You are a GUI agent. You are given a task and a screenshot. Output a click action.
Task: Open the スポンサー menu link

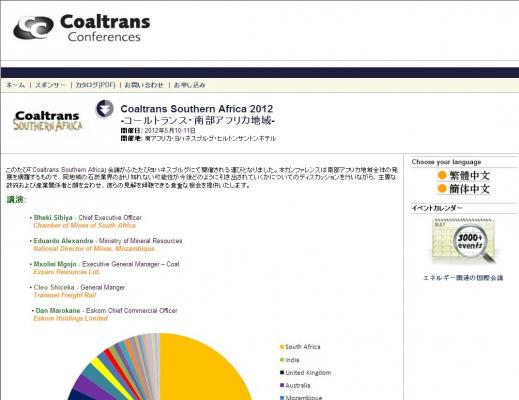(50, 85)
